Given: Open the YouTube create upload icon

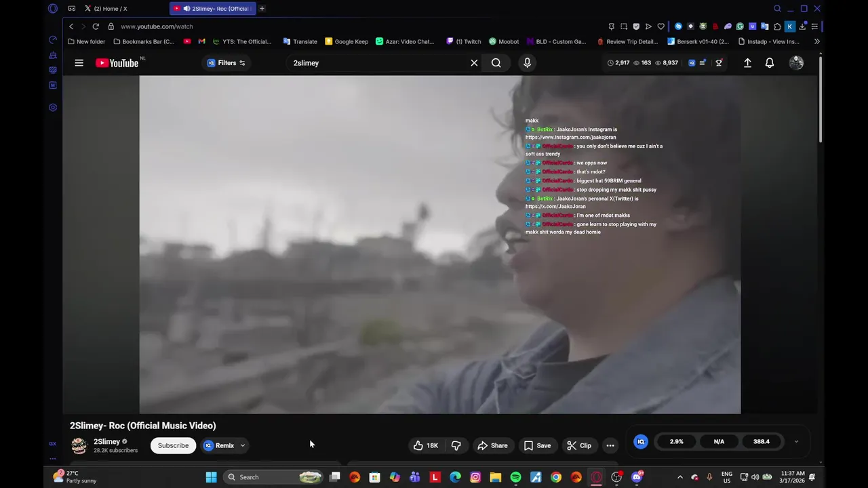Looking at the screenshot, I should coord(747,63).
